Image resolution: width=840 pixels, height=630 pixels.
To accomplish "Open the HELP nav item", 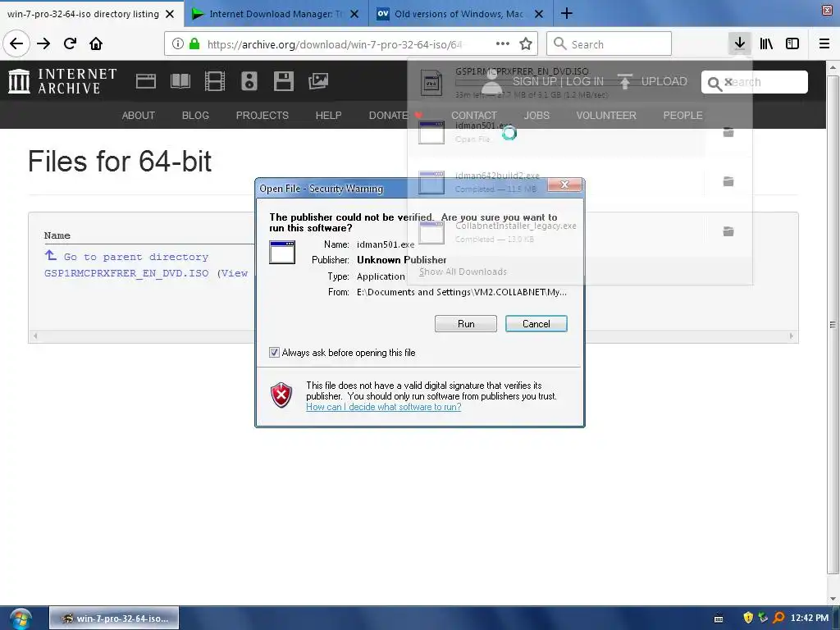I will point(328,115).
